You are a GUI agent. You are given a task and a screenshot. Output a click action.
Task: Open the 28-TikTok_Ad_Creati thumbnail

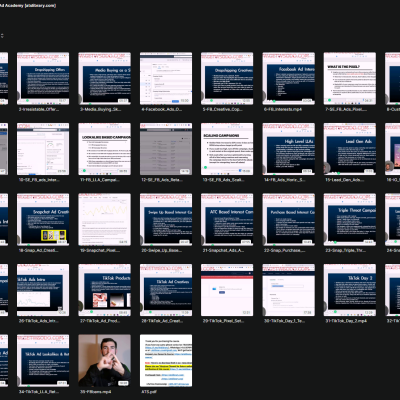point(166,290)
